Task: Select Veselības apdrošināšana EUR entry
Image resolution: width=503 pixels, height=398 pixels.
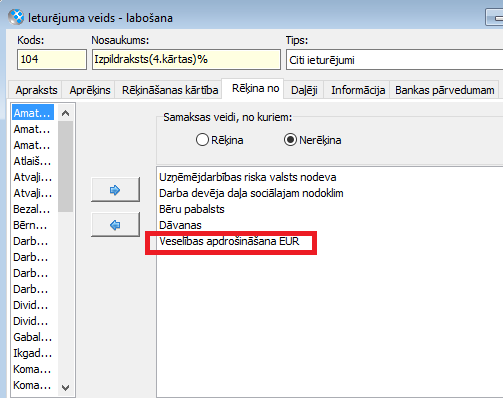Action: (229, 241)
